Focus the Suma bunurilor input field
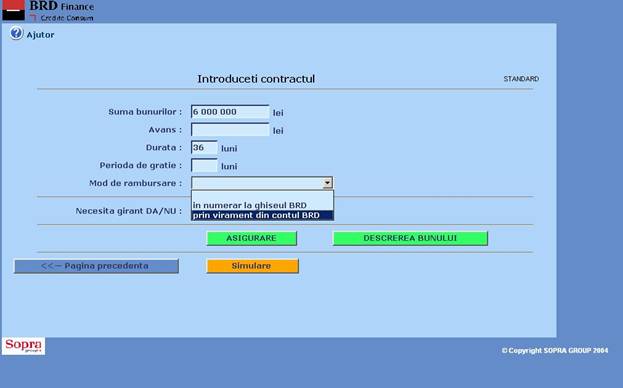The image size is (623, 388). coord(230,112)
